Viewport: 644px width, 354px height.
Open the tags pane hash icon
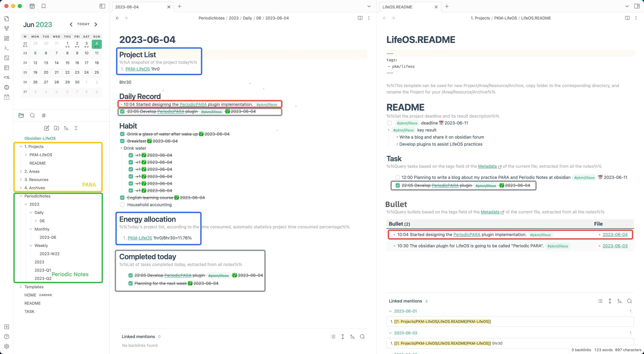click(44, 115)
